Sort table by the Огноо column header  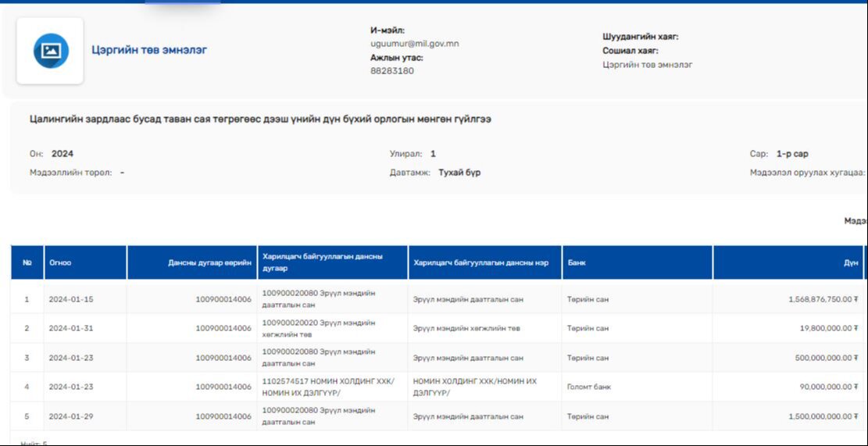pos(60,262)
